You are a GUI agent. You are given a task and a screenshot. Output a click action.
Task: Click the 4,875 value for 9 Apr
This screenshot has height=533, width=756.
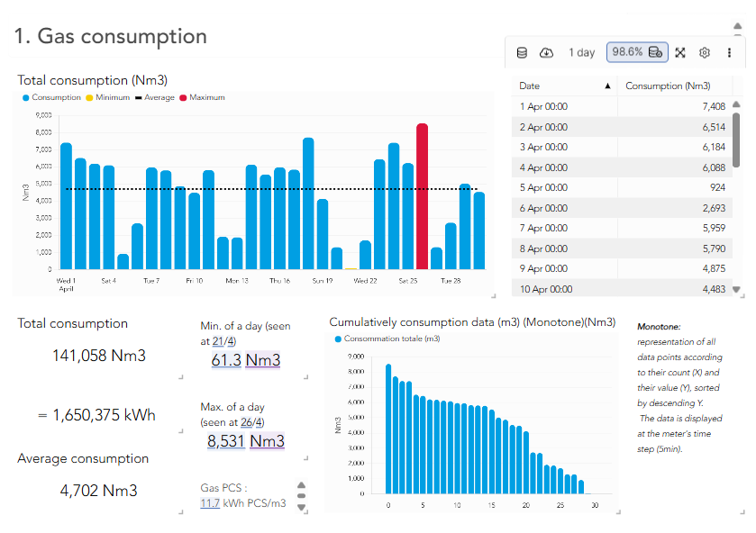[x=714, y=268]
